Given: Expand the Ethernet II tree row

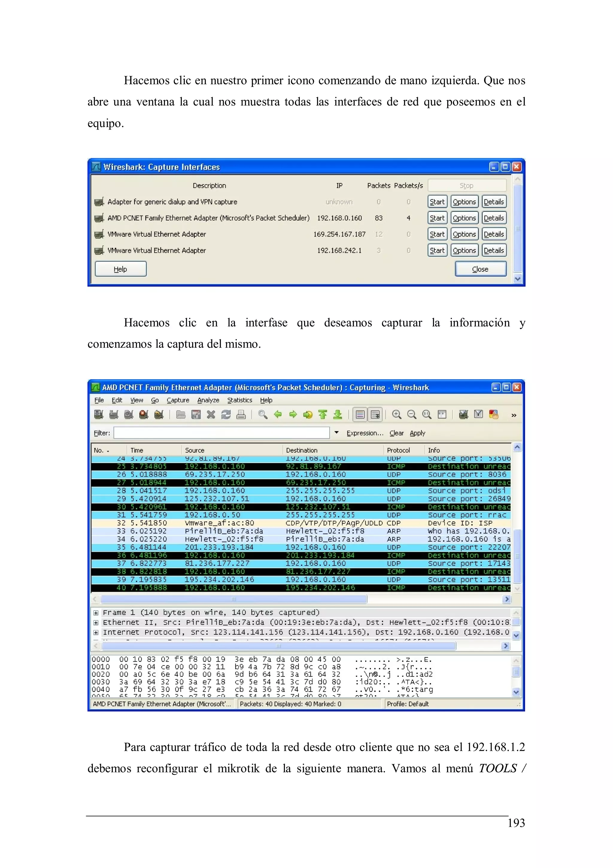Looking at the screenshot, I should tap(96, 622).
